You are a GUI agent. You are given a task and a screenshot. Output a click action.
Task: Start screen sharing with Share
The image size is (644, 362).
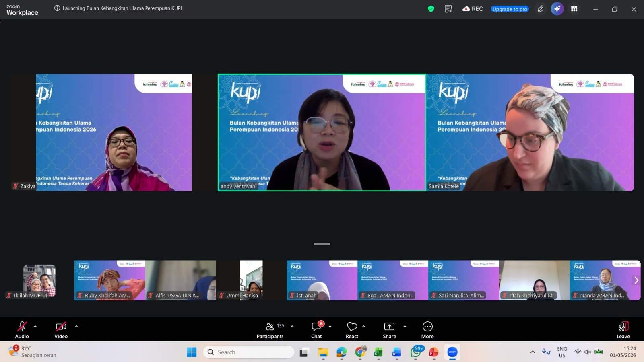[x=389, y=330]
